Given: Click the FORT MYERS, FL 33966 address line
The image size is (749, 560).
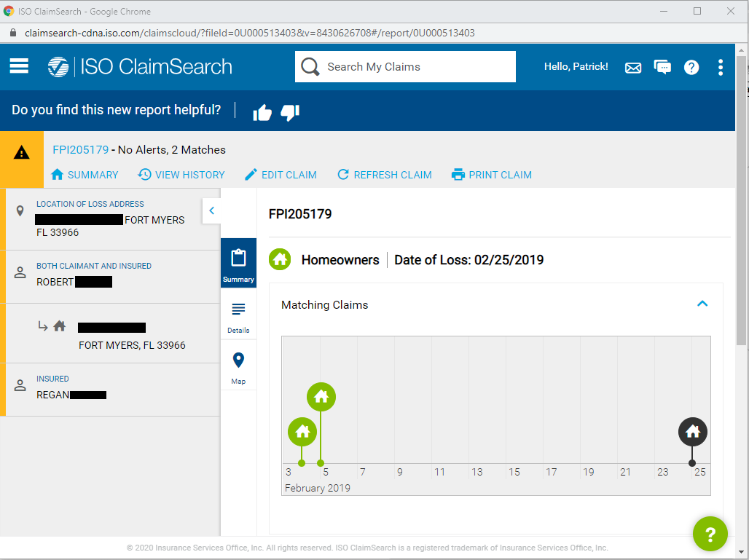Looking at the screenshot, I should click(x=132, y=345).
